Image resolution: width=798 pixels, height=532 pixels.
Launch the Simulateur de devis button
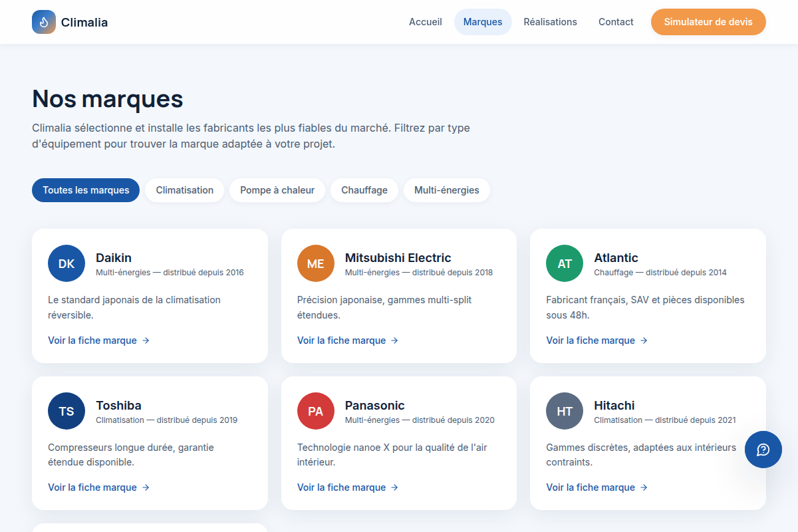point(708,22)
